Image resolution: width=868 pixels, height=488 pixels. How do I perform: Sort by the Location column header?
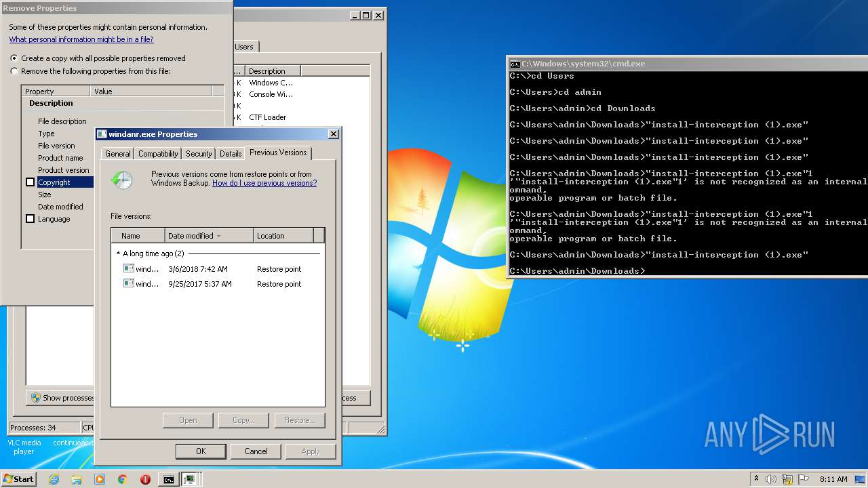(284, 236)
